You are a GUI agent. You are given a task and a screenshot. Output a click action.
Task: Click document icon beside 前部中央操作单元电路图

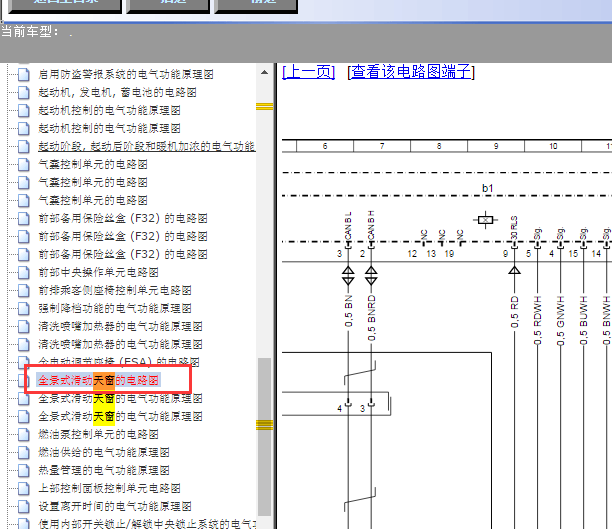(x=24, y=272)
